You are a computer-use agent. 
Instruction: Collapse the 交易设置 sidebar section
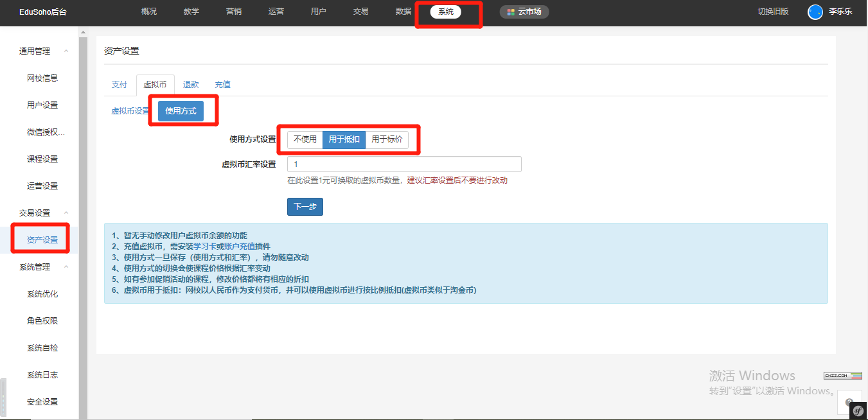pyautogui.click(x=66, y=213)
